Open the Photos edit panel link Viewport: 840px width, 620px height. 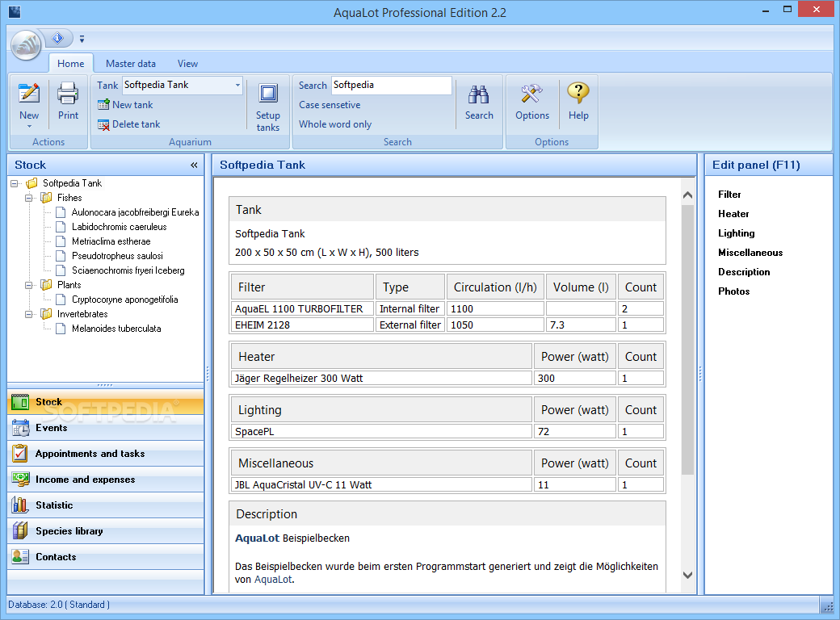point(733,291)
